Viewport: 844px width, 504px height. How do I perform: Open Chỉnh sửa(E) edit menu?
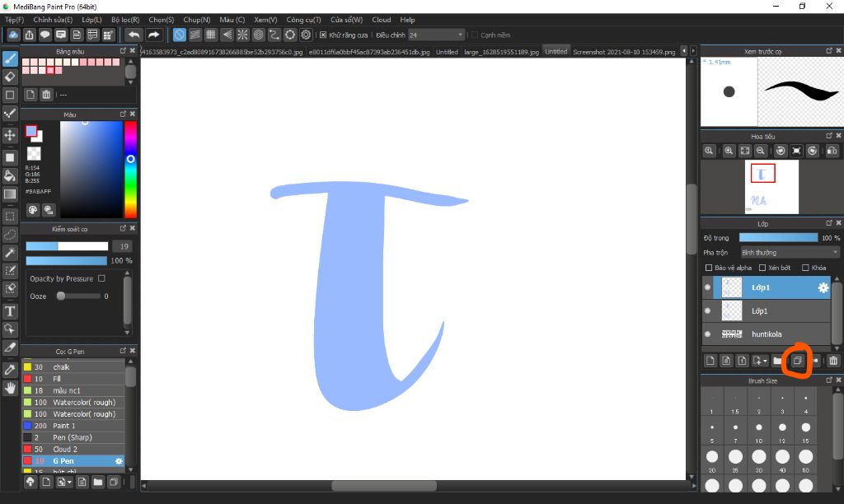53,20
